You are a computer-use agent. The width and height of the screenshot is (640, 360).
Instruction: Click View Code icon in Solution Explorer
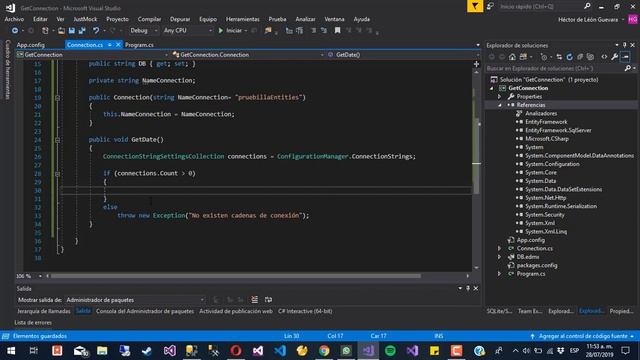tap(604, 57)
